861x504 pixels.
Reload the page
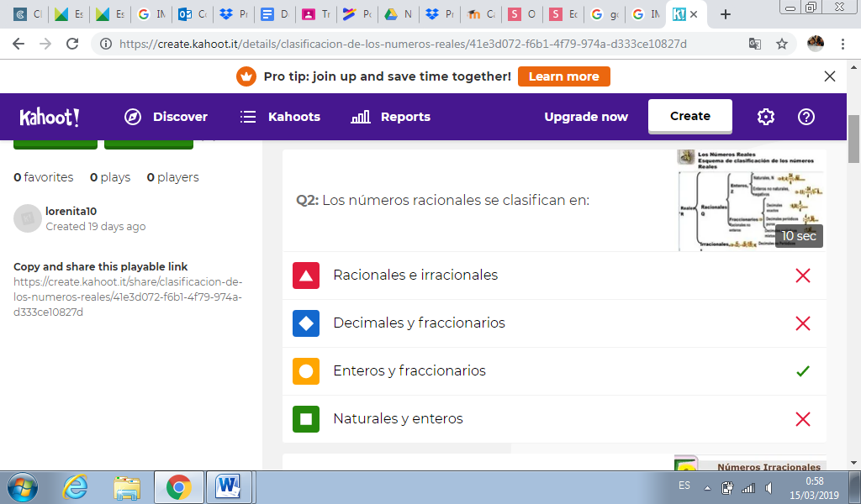point(72,44)
